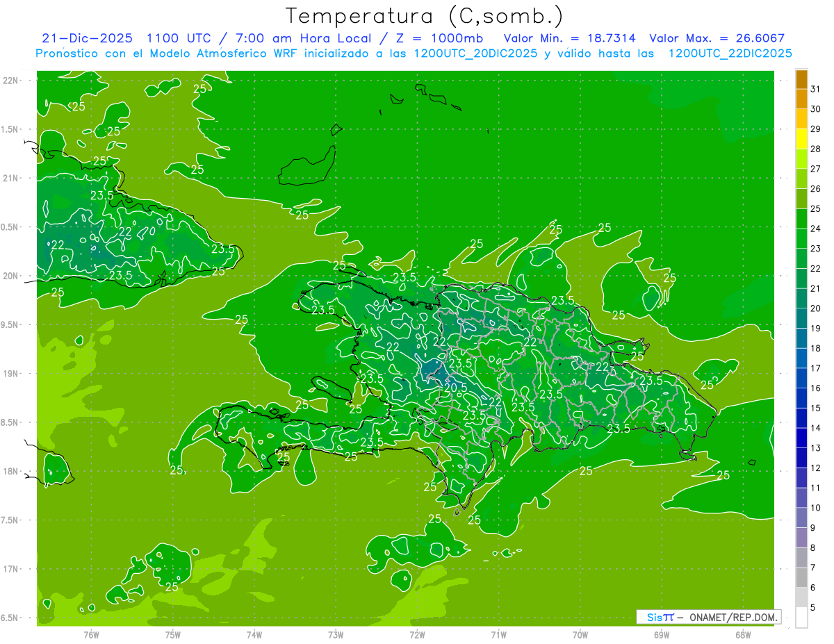This screenshot has width=834, height=644.
Task: Click "1200UTC_22DIC2025" valid-until time text
Action: click(730, 53)
